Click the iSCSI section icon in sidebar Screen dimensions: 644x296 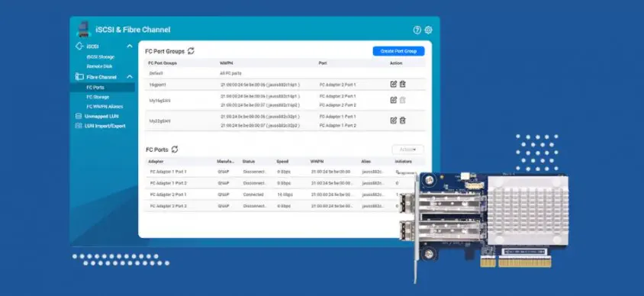(79, 46)
